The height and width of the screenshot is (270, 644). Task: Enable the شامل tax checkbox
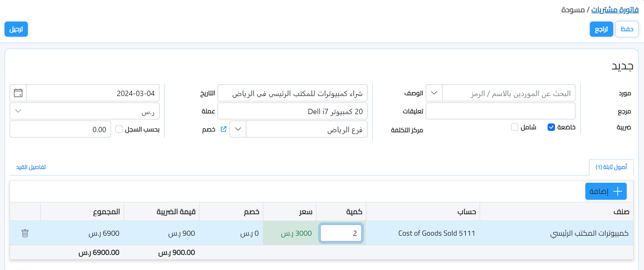(514, 127)
